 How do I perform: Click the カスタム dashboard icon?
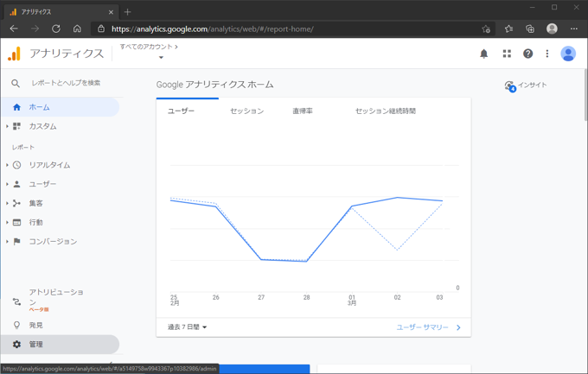(17, 126)
